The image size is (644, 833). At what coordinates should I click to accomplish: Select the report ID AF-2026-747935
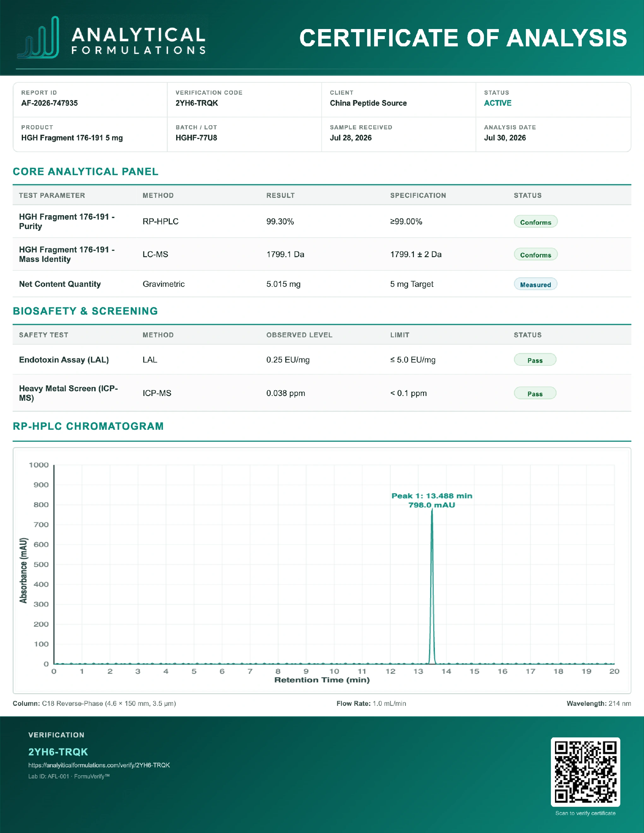pyautogui.click(x=50, y=103)
